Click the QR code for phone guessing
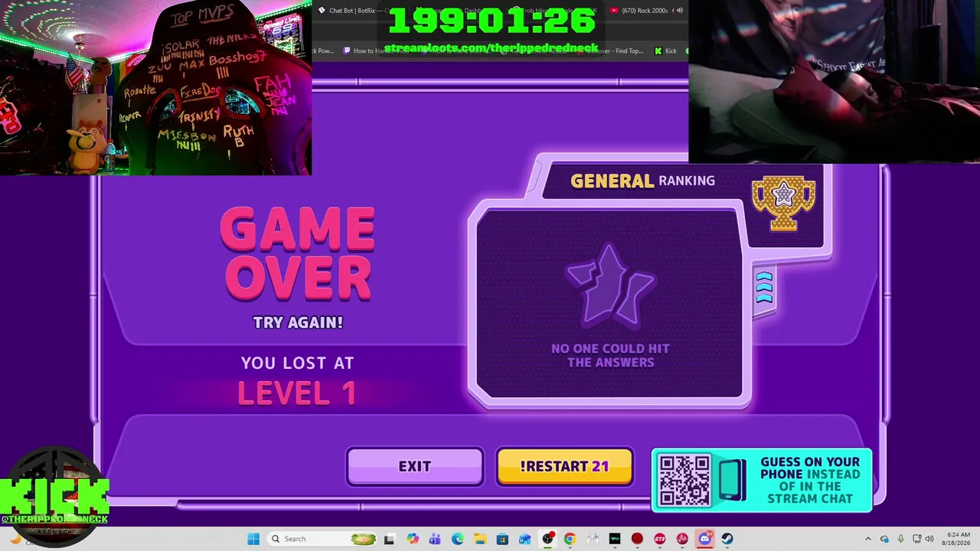Image resolution: width=980 pixels, height=551 pixels. [684, 481]
